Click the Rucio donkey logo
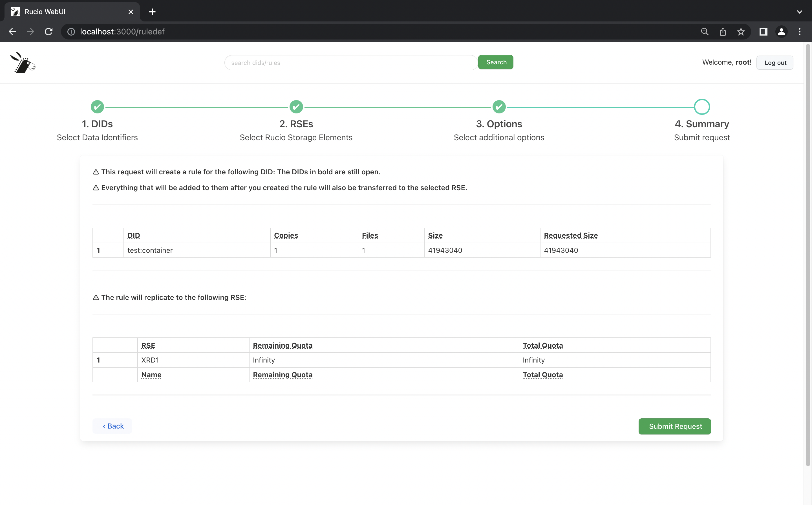The height and width of the screenshot is (505, 812). [23, 62]
